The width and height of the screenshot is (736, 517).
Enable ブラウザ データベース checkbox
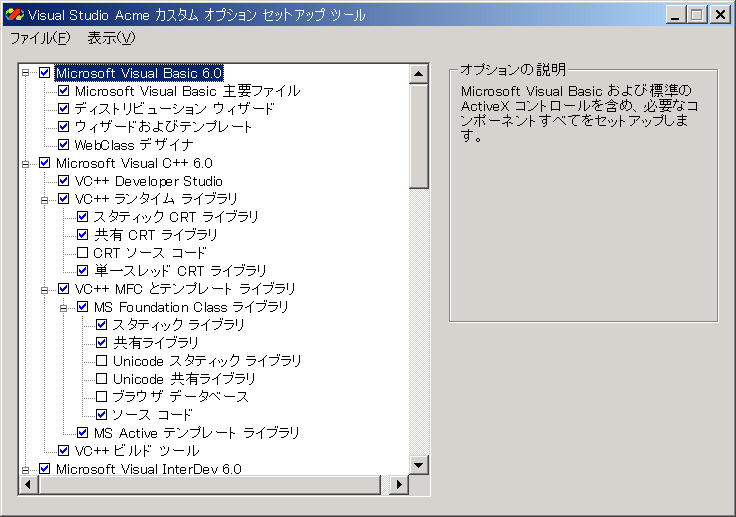pyautogui.click(x=101, y=396)
